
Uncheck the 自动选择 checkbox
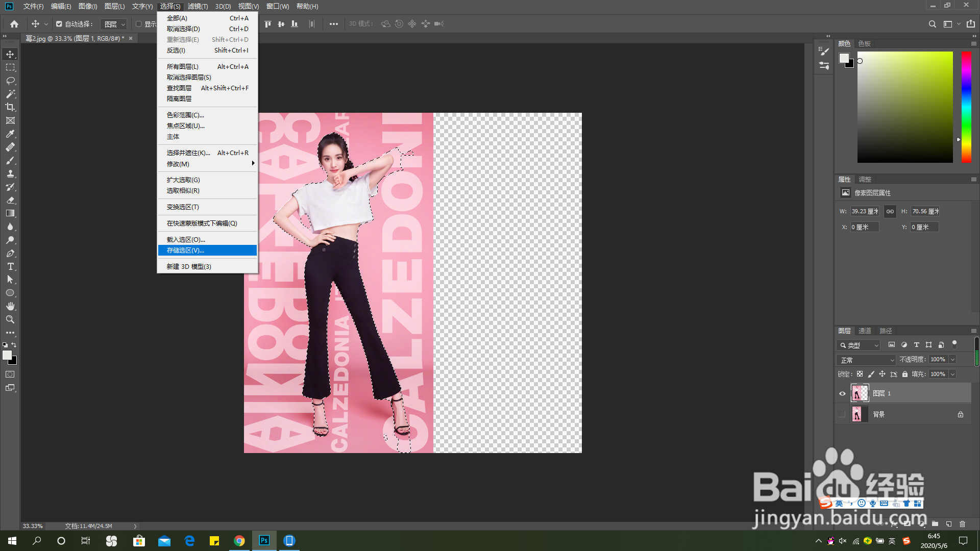click(x=59, y=24)
